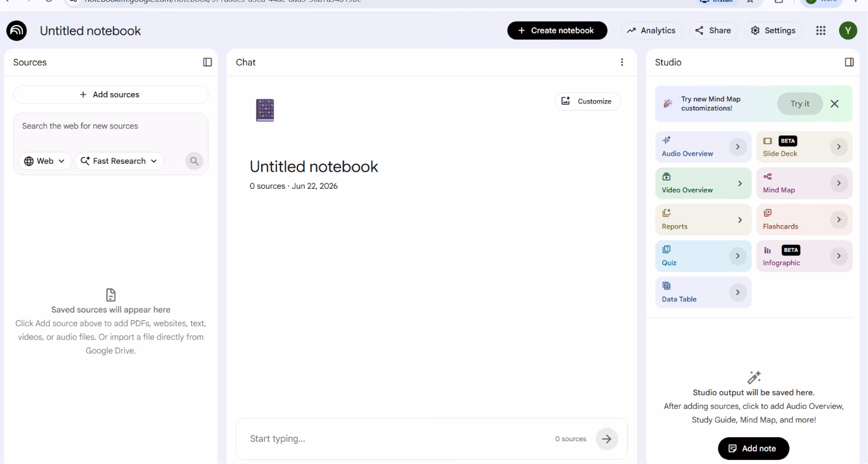
Task: Click the Reports icon
Action: [667, 213]
